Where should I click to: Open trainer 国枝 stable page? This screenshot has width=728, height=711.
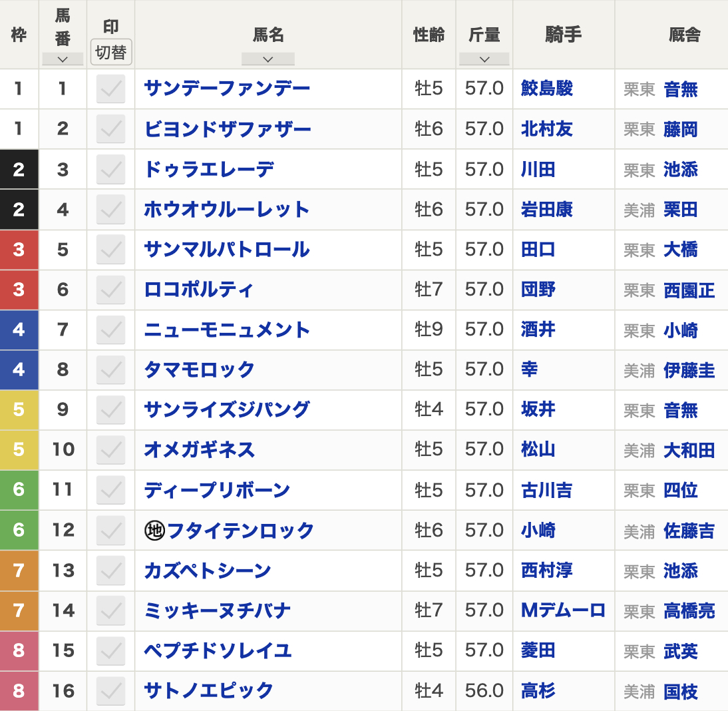681,692
